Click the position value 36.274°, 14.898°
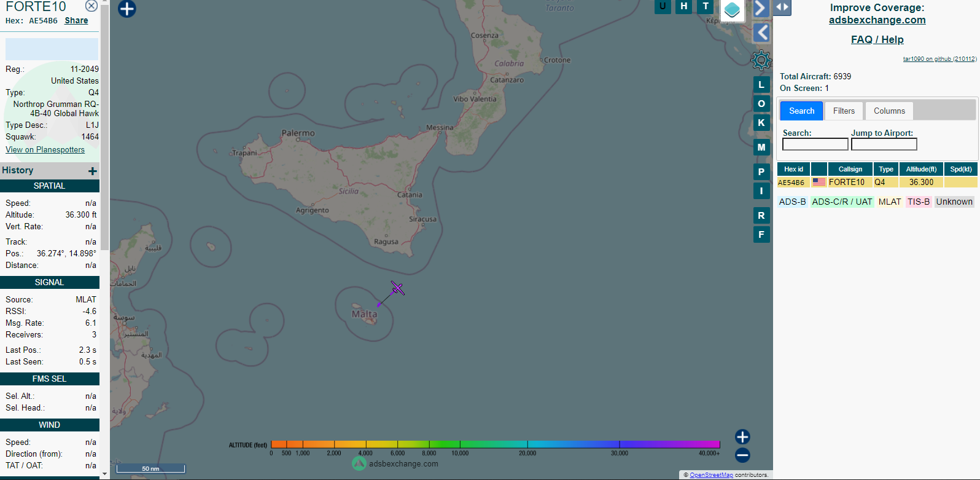 [x=66, y=253]
